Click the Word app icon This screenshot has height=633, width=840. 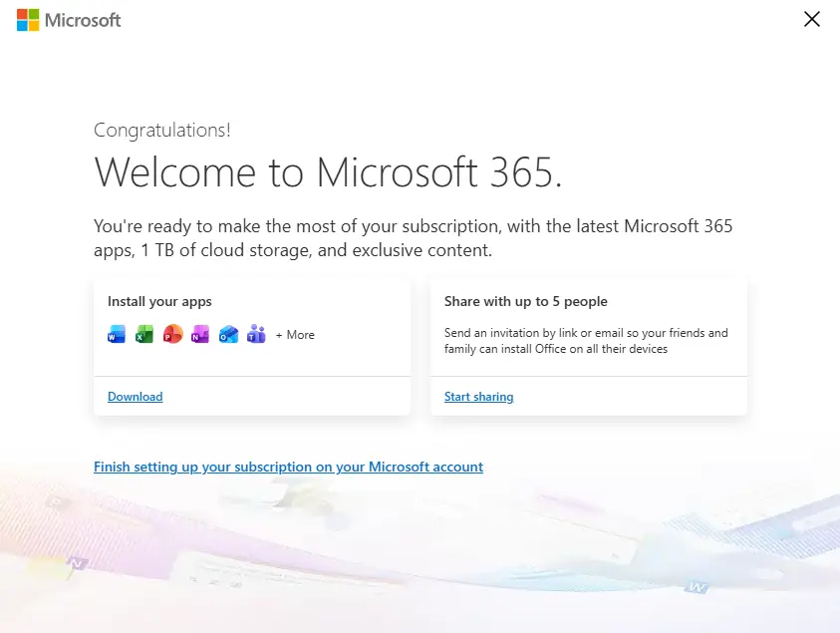point(117,334)
